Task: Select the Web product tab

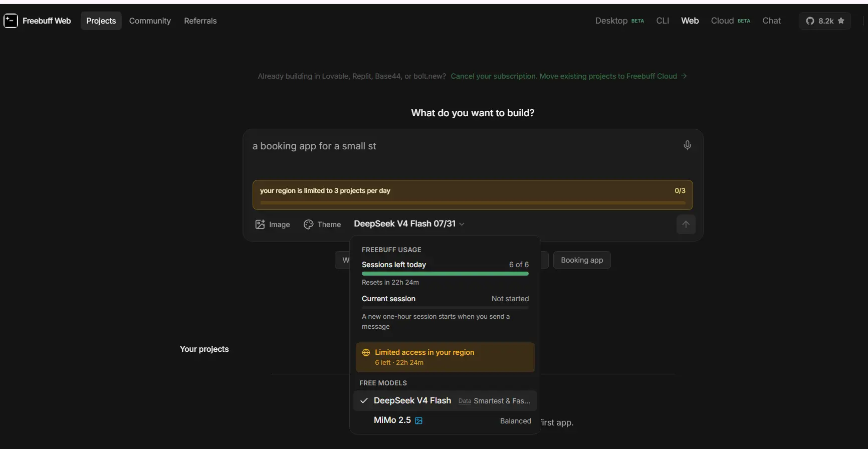Action: point(690,21)
